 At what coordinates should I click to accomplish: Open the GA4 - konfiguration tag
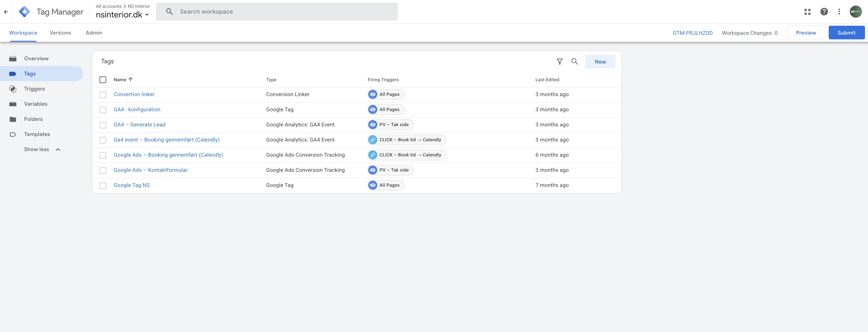coord(137,110)
